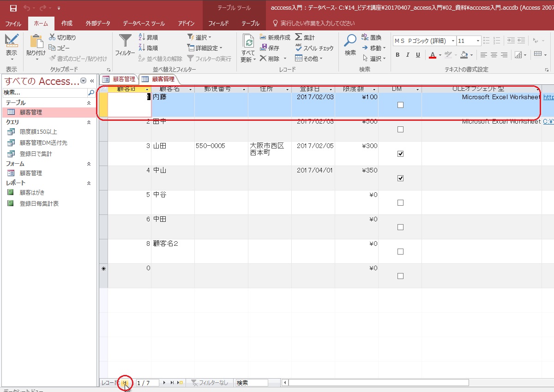554x392 pixels.
Task: Open fill background color swatch
Action: tap(464, 55)
